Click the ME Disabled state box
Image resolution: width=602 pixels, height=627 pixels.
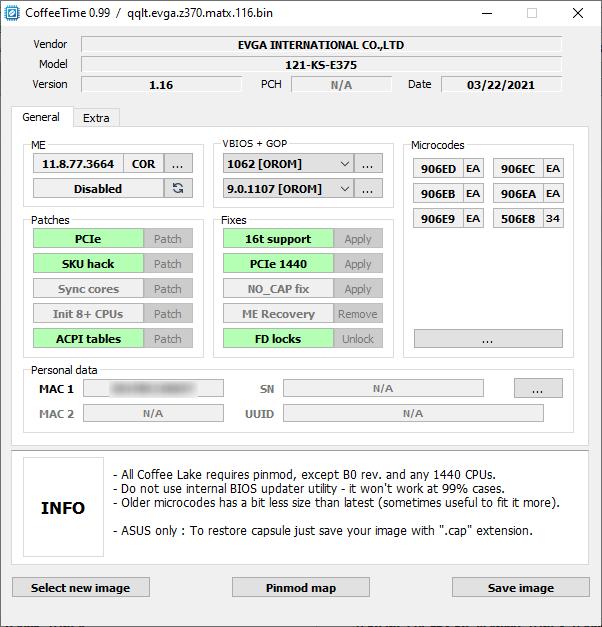click(98, 188)
